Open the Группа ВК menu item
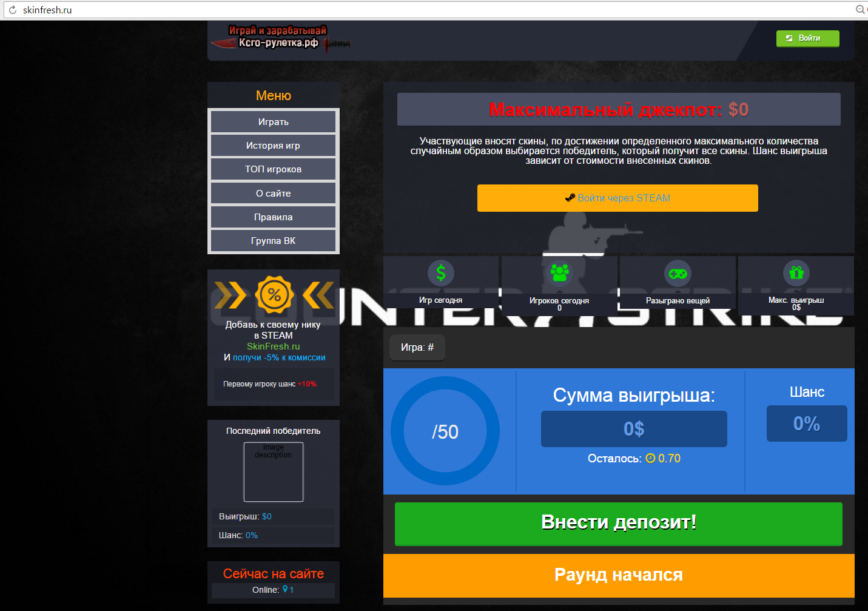Image resolution: width=868 pixels, height=611 pixels. 273,241
